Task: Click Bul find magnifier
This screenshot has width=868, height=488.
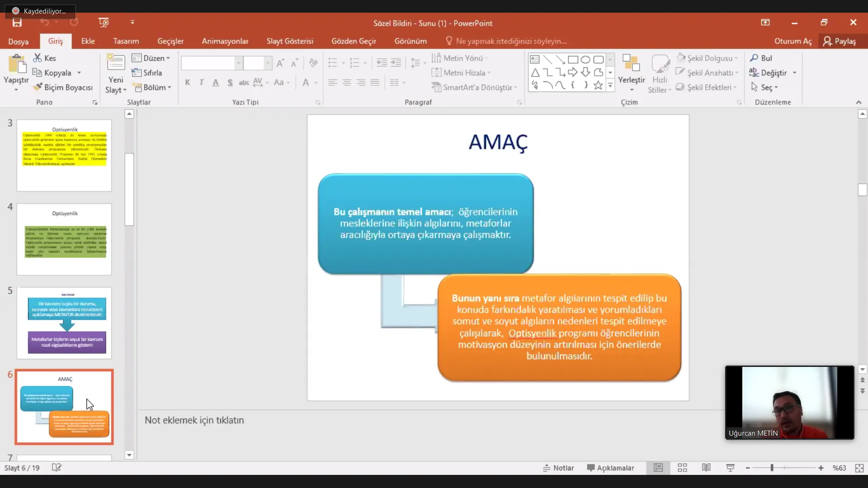Action: click(761, 58)
